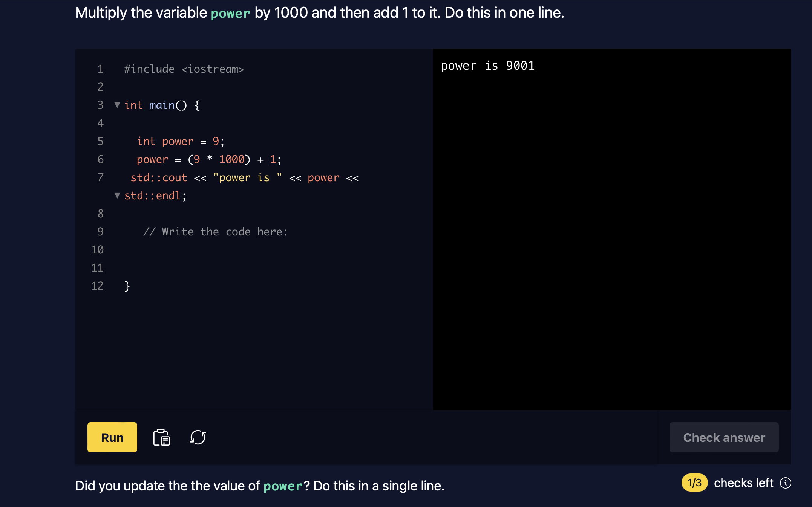
Task: Collapse the int main() code fold triangle
Action: tap(117, 105)
